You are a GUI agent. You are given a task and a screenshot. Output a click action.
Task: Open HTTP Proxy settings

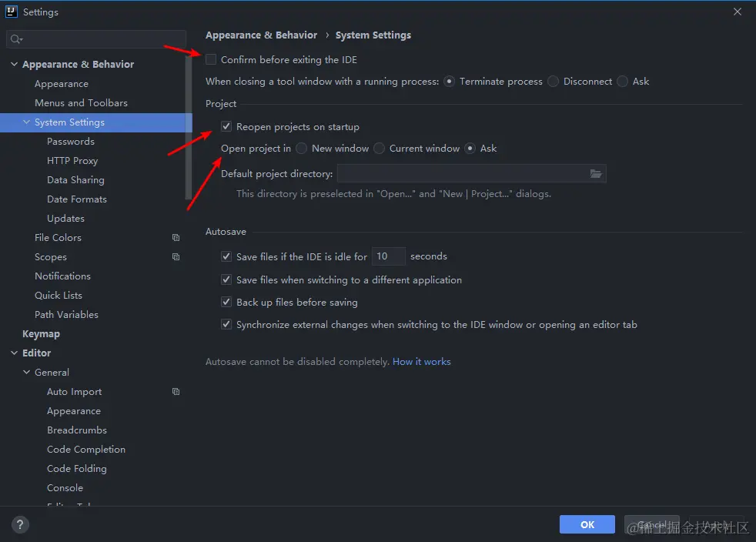[x=72, y=161]
